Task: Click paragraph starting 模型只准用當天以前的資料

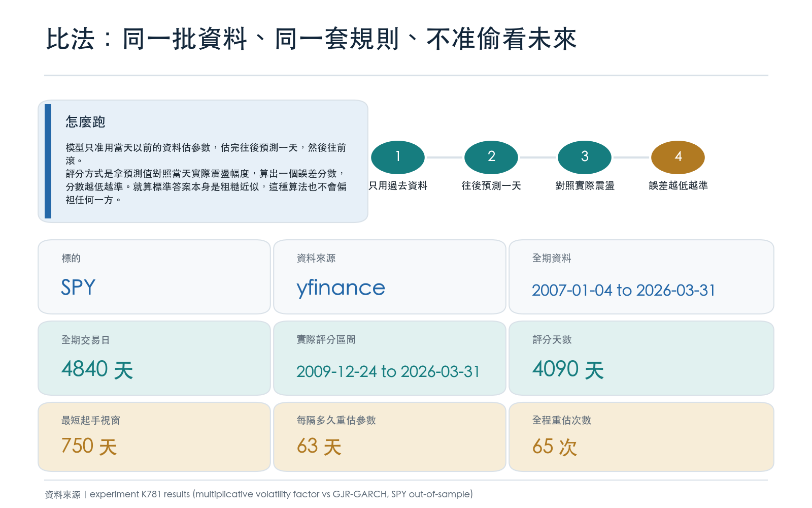Action: click(x=206, y=154)
